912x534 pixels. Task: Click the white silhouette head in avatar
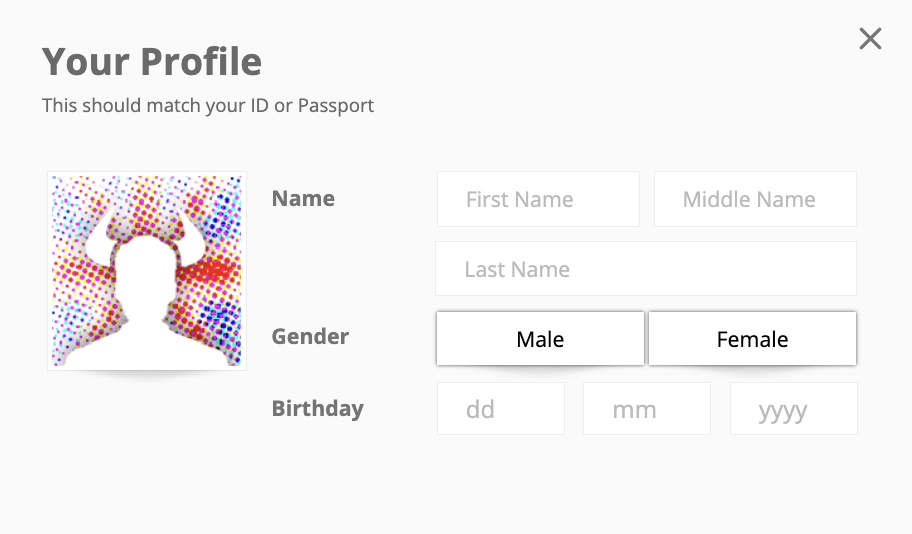pos(145,273)
